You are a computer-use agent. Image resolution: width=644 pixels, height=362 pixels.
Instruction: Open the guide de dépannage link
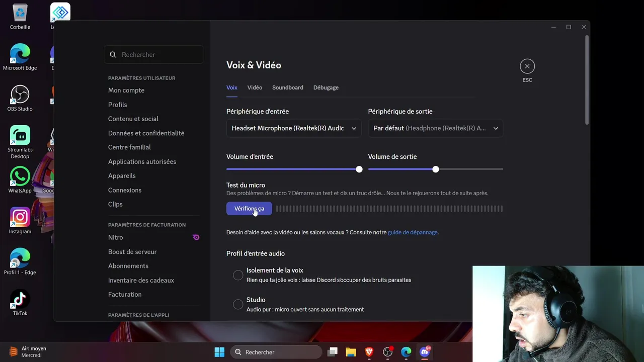413,232
